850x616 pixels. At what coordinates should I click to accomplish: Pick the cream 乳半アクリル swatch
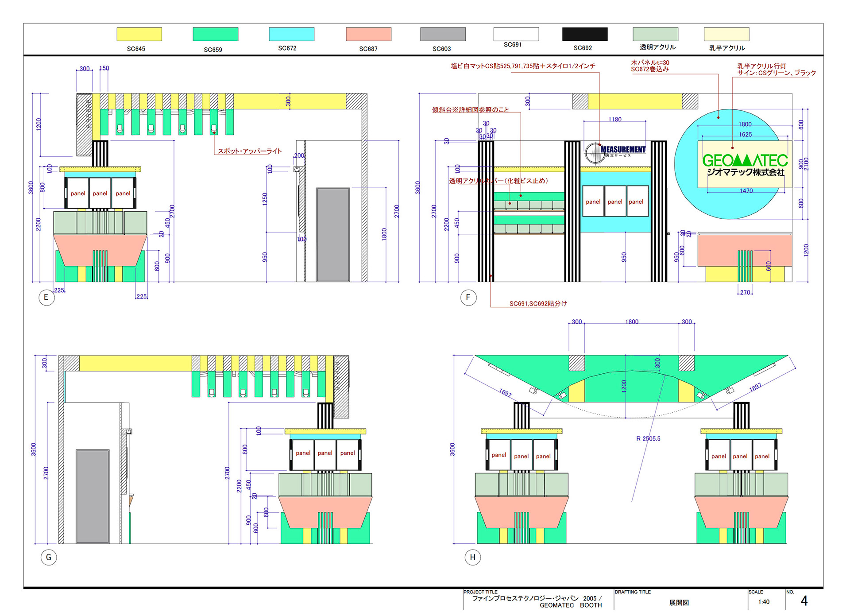726,34
